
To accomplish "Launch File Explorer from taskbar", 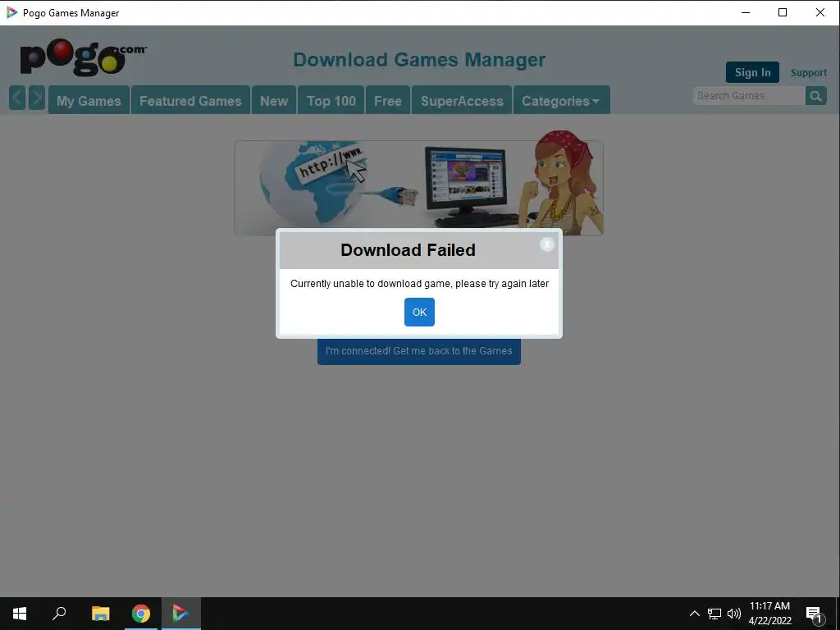I will 100,614.
